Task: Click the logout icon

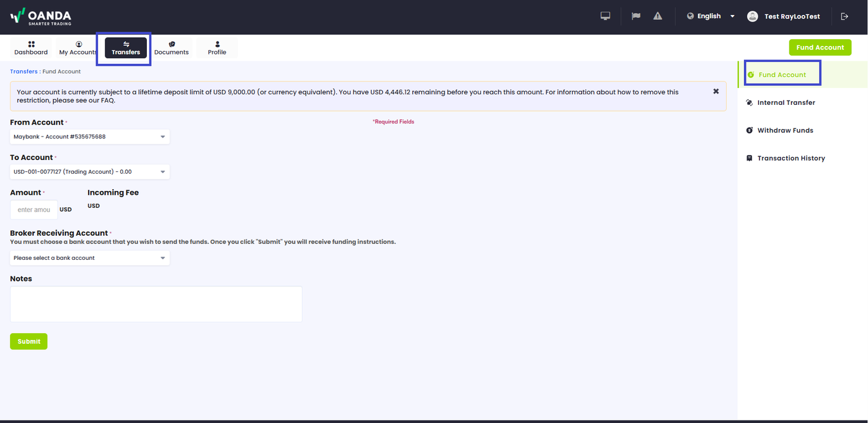Action: point(844,16)
